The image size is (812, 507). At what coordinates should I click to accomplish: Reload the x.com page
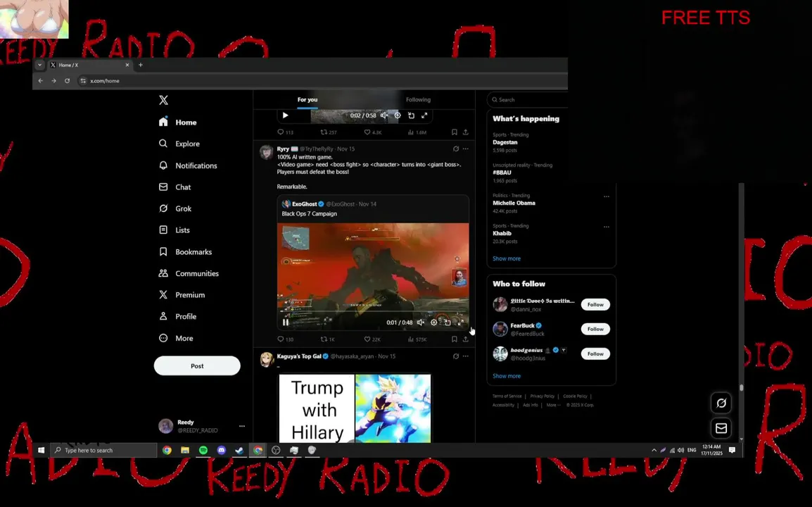67,81
